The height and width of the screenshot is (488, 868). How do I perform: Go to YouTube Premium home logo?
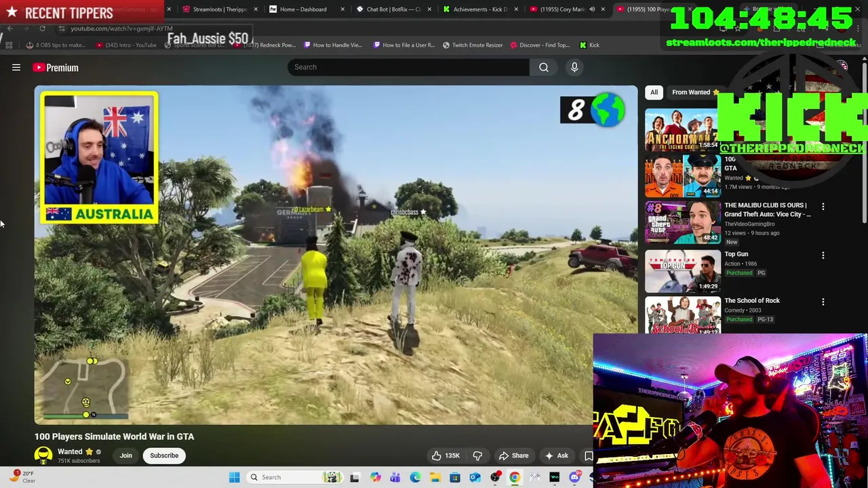(56, 67)
